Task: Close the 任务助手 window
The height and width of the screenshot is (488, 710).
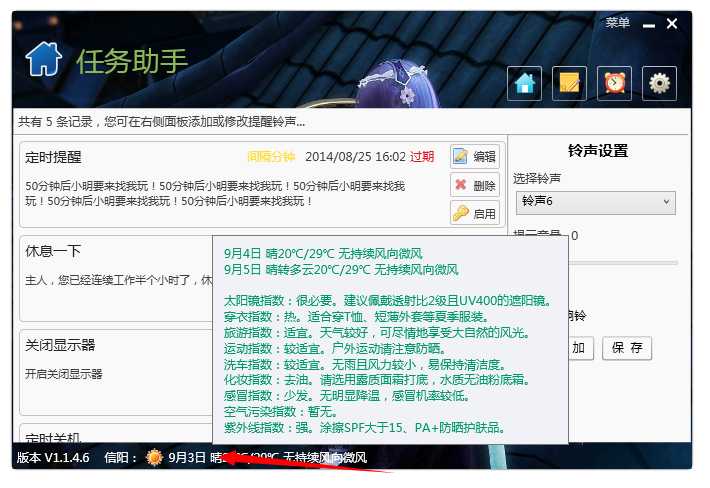Action: click(x=672, y=24)
